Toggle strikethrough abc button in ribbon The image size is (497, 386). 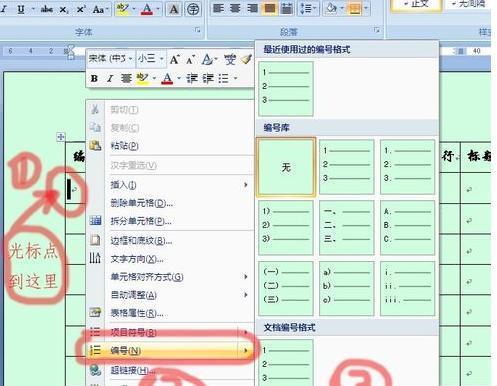[x=47, y=9]
